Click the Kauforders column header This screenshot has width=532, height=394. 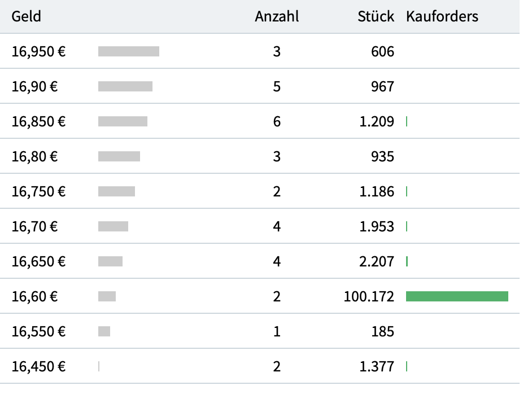(x=442, y=16)
